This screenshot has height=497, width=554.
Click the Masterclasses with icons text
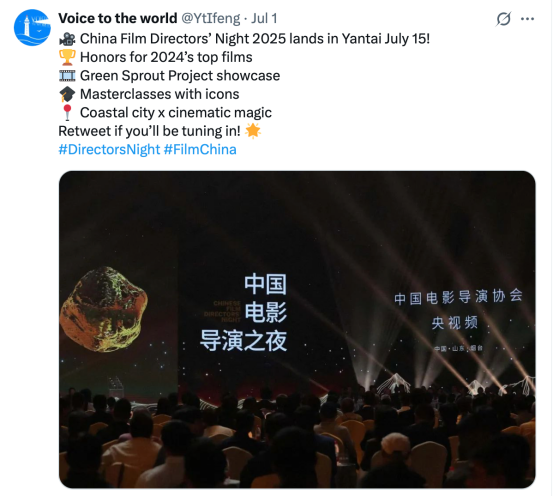pyautogui.click(x=160, y=94)
